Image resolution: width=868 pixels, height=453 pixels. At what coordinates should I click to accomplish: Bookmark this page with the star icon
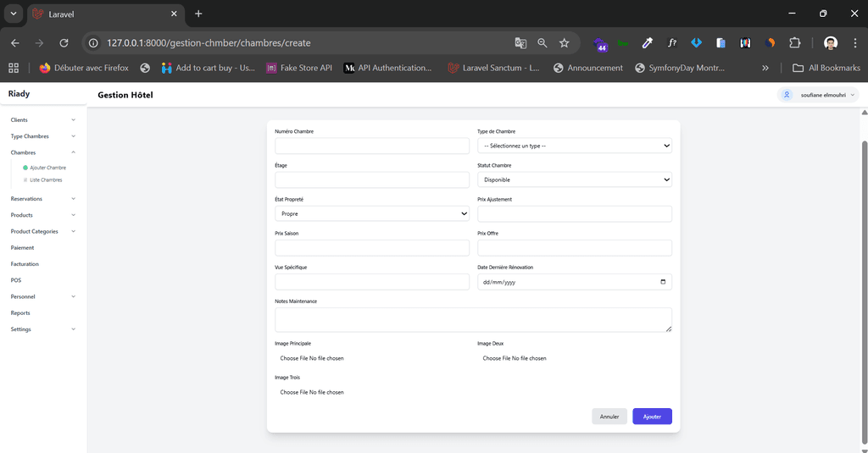[564, 43]
